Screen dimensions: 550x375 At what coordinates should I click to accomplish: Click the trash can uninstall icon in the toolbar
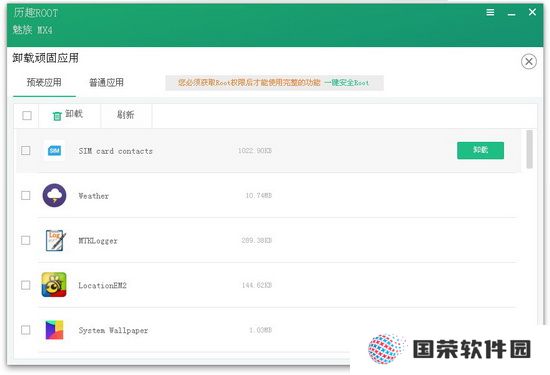coord(57,116)
